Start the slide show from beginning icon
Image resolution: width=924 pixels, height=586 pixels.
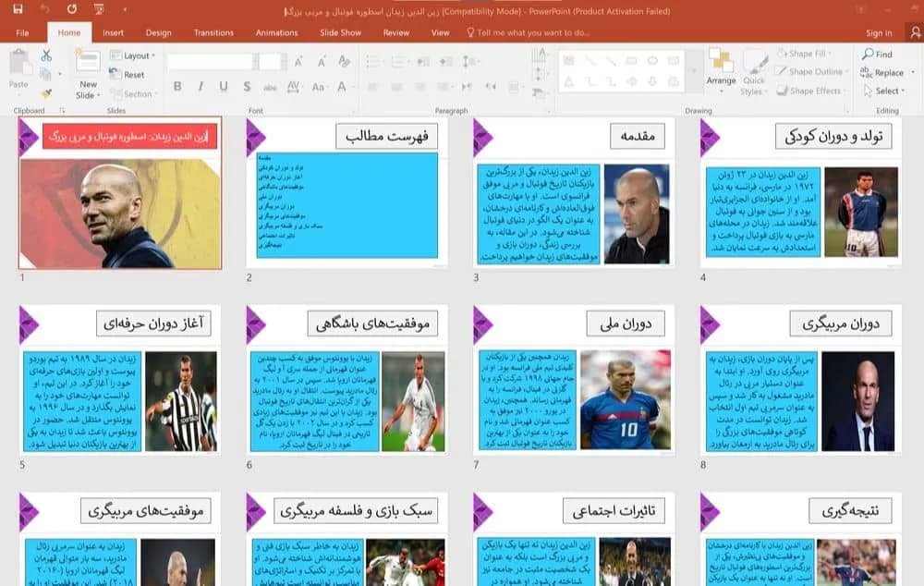[99, 9]
